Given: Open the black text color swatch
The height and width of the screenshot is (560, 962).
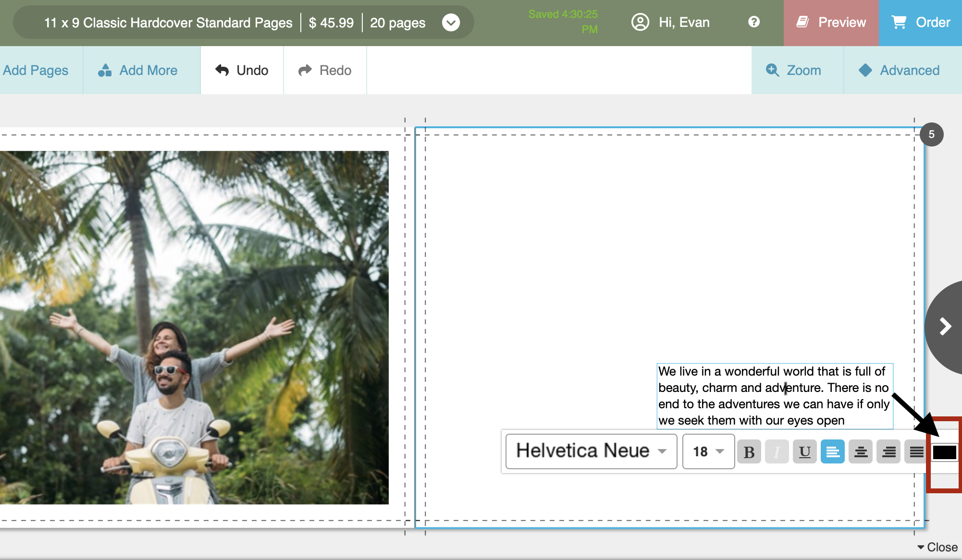Looking at the screenshot, I should tap(944, 452).
